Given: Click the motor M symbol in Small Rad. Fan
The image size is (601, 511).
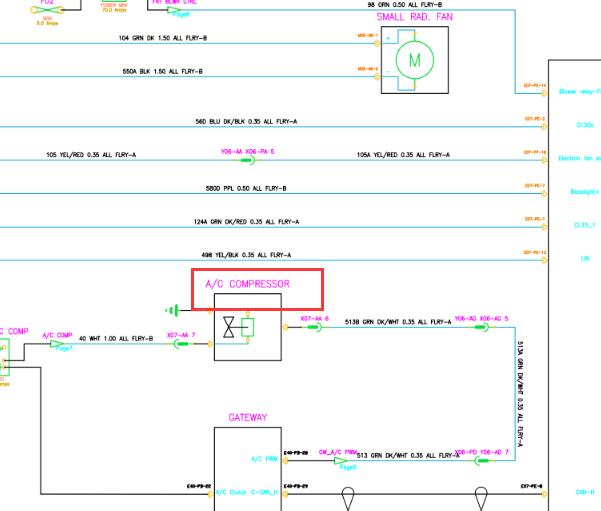Looking at the screenshot, I should (x=415, y=60).
